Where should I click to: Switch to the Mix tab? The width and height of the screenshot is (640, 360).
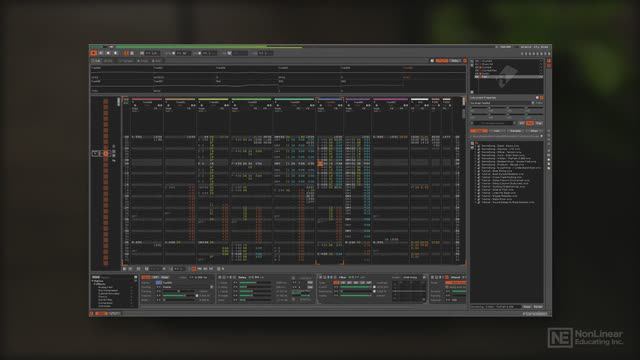point(108,61)
